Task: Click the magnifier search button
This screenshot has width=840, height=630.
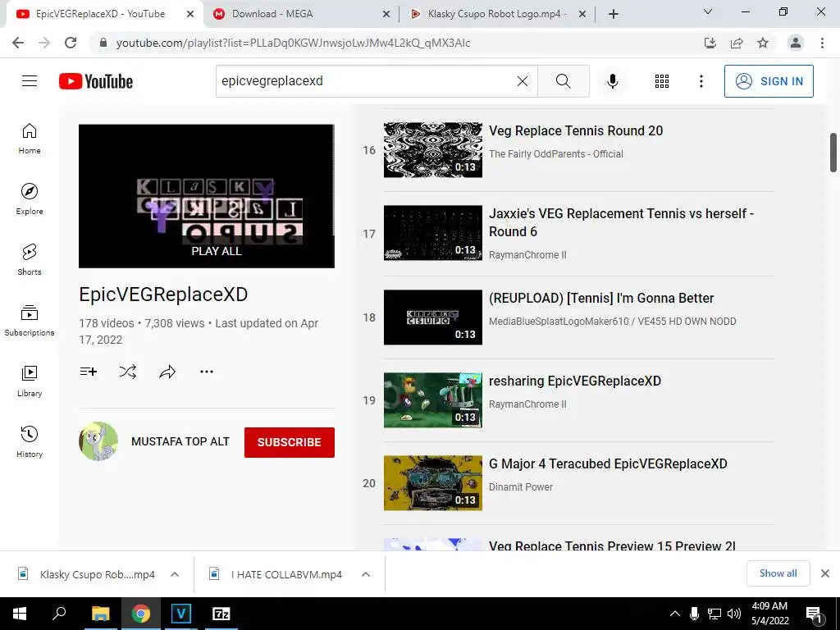Action: (563, 81)
